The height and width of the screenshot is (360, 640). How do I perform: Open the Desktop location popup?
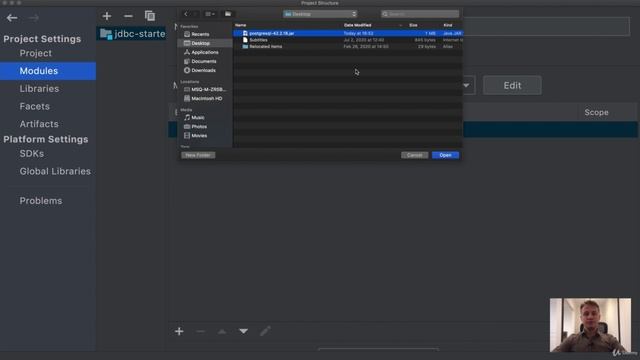point(320,14)
